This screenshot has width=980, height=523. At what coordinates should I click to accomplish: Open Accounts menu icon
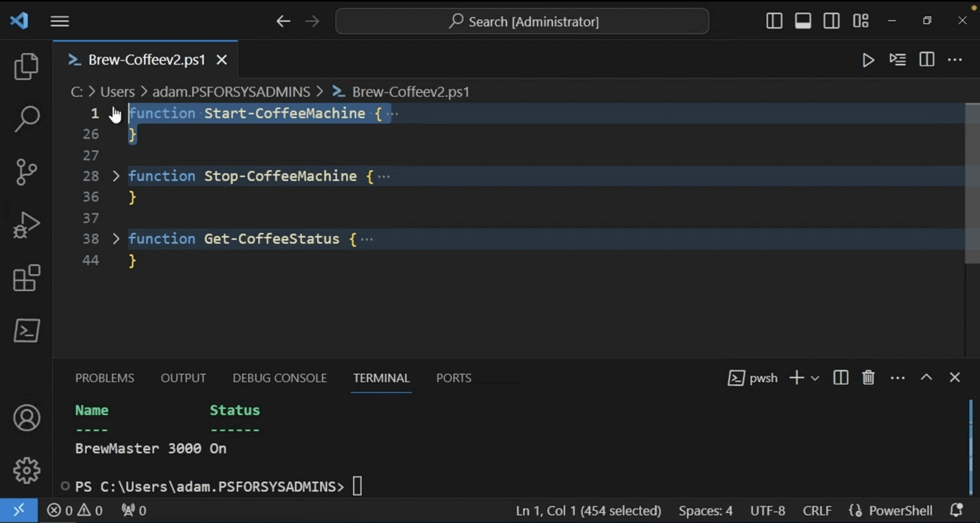click(x=26, y=418)
